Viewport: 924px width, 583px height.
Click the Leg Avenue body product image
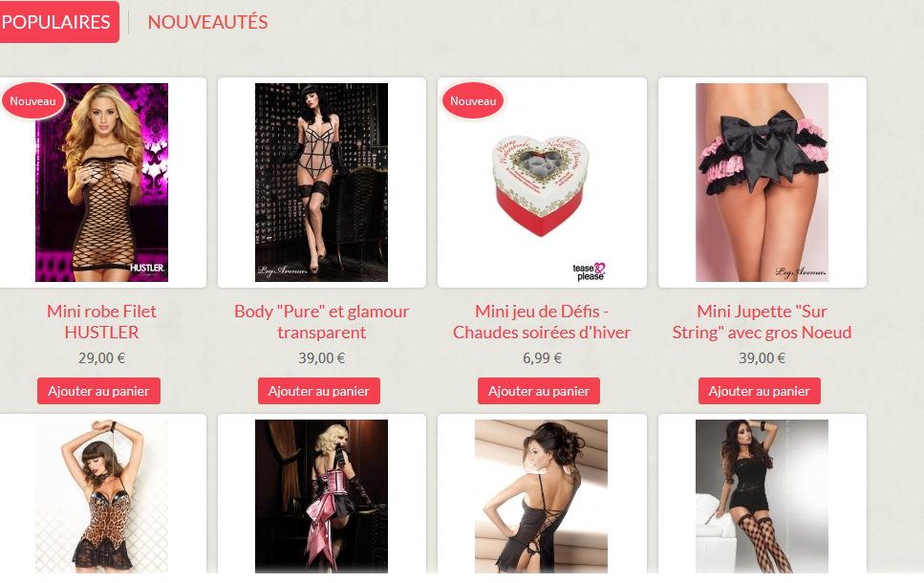(322, 183)
